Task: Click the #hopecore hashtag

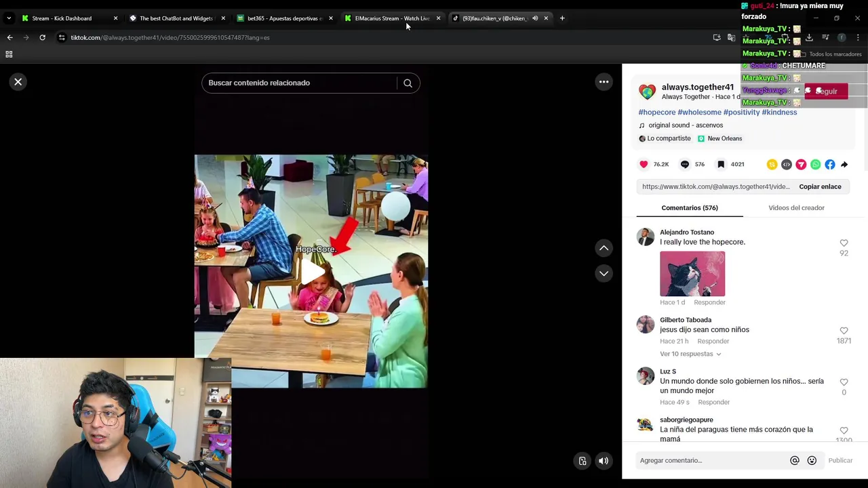Action: (x=657, y=113)
